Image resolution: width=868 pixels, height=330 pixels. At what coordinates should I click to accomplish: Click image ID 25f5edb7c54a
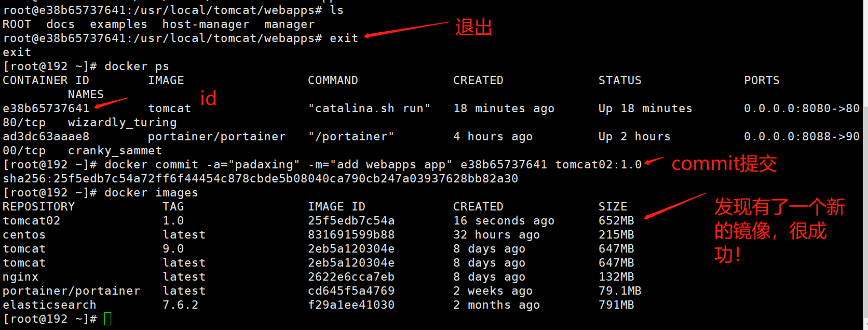(x=351, y=221)
